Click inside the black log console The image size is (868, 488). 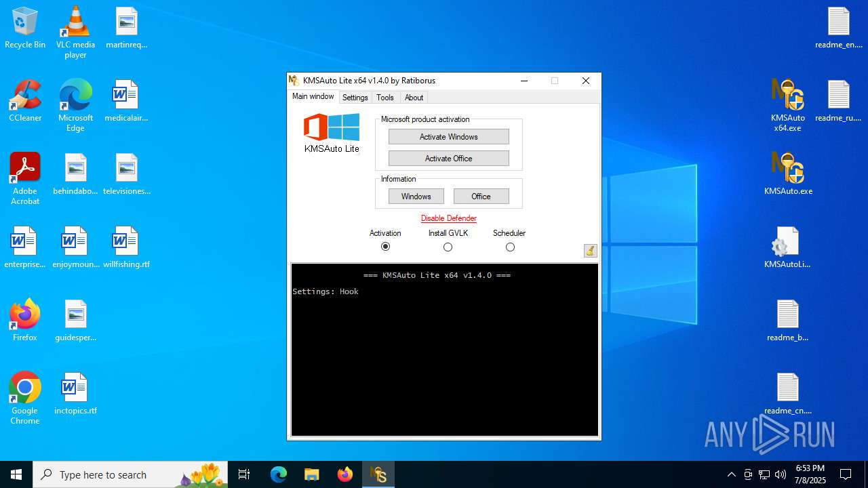point(445,350)
